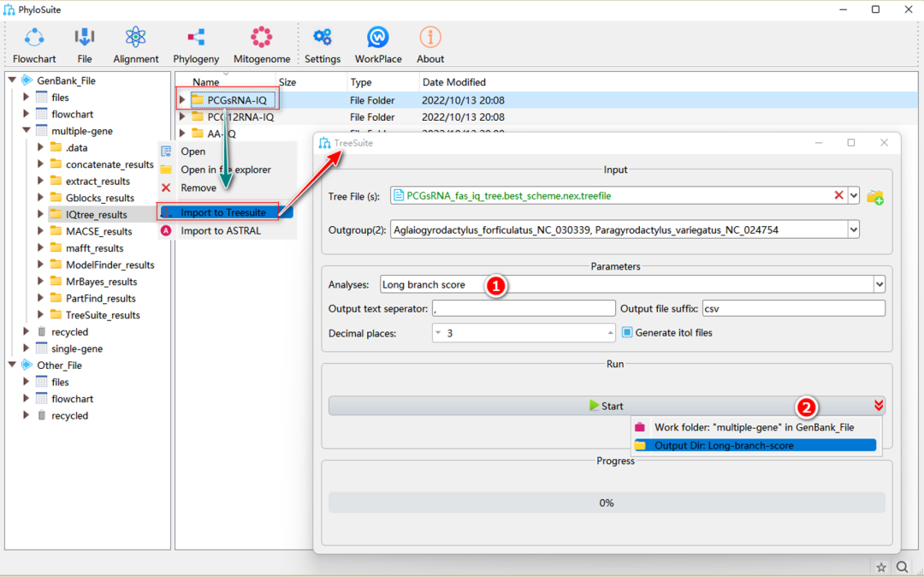Choose Remove in context menu
Image resolution: width=924 pixels, height=577 pixels.
198,188
